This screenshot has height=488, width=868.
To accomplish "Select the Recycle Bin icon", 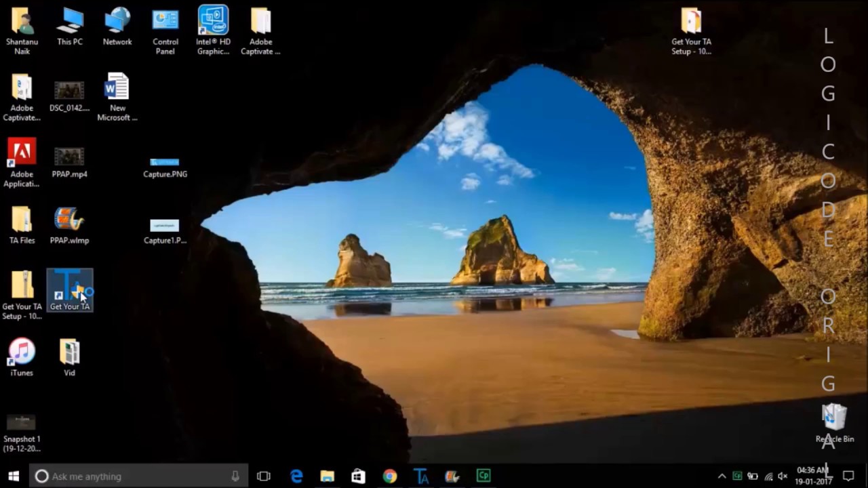I will pos(835,424).
